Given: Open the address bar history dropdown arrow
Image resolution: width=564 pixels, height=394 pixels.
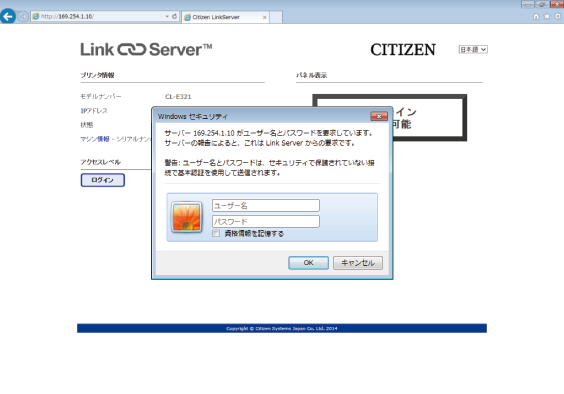Looking at the screenshot, I should tap(167, 17).
